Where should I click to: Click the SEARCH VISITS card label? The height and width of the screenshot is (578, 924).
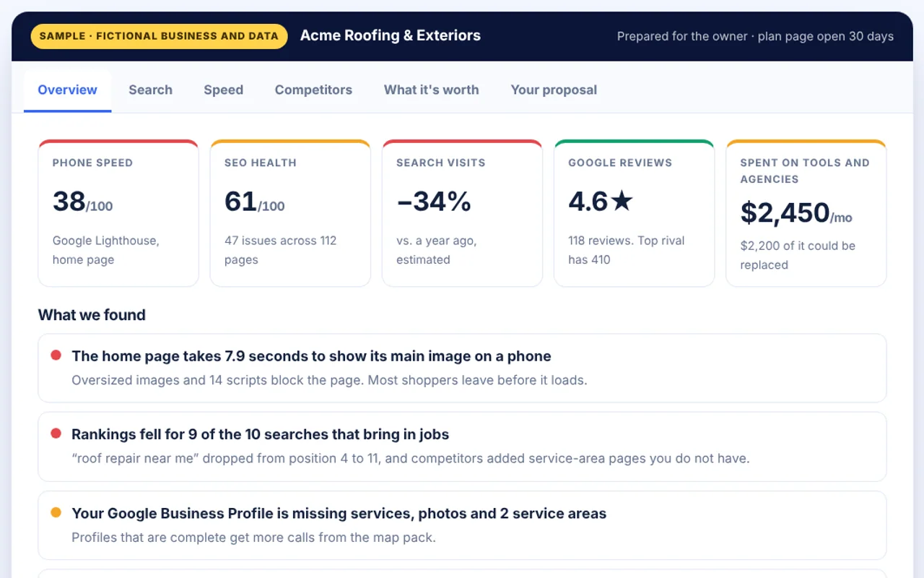pos(440,163)
